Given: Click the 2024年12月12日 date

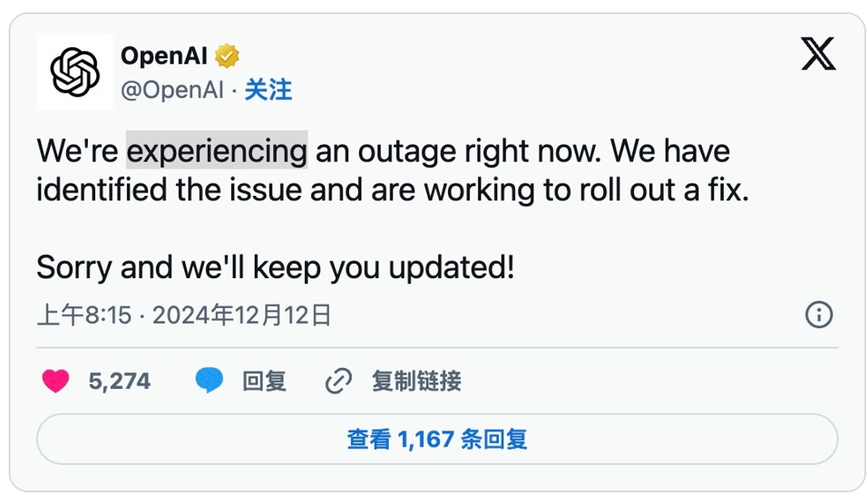Looking at the screenshot, I should click(x=241, y=315).
